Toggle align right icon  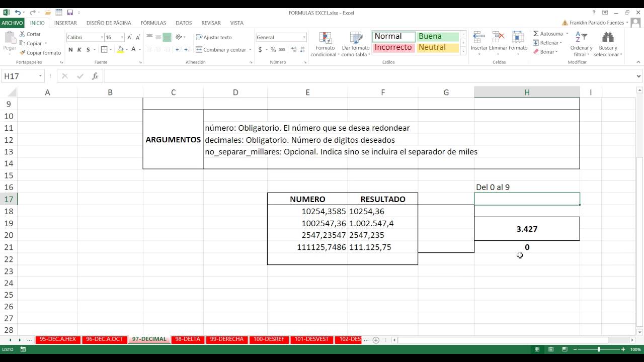[167, 50]
